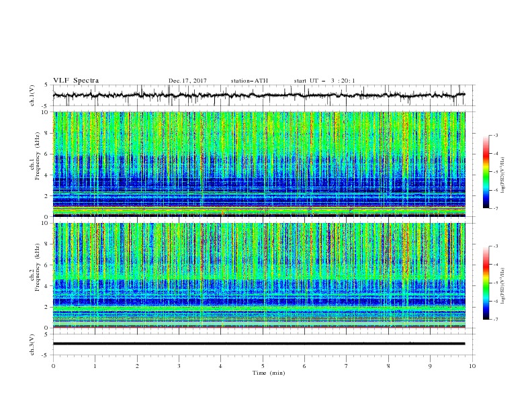Click the "ch.3(V)" axis label
Viewport: 532px width, 411px height.
[x=32, y=345]
